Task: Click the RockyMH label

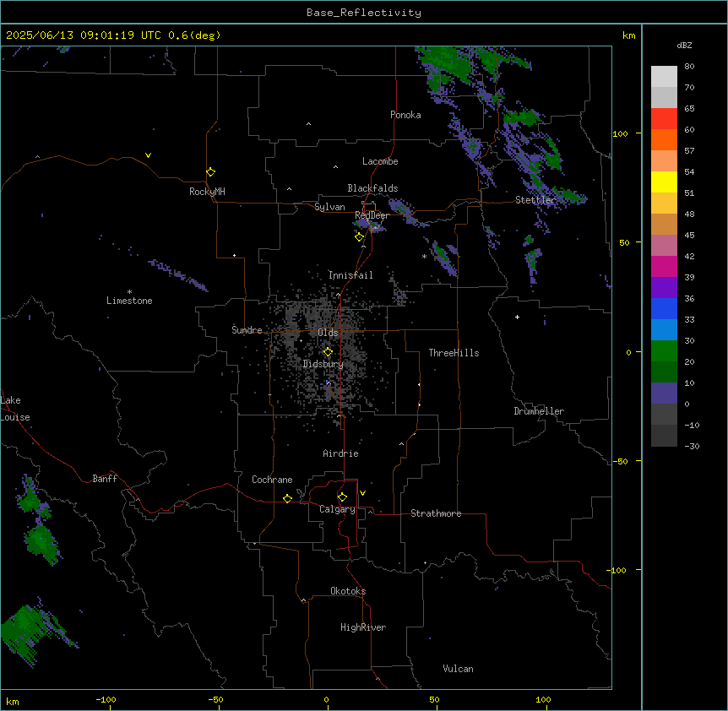Action: (x=207, y=192)
